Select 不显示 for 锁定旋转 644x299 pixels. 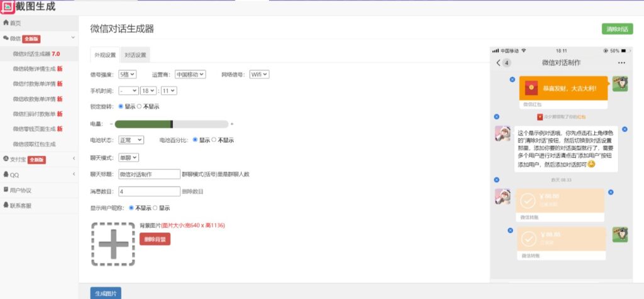[x=139, y=106]
